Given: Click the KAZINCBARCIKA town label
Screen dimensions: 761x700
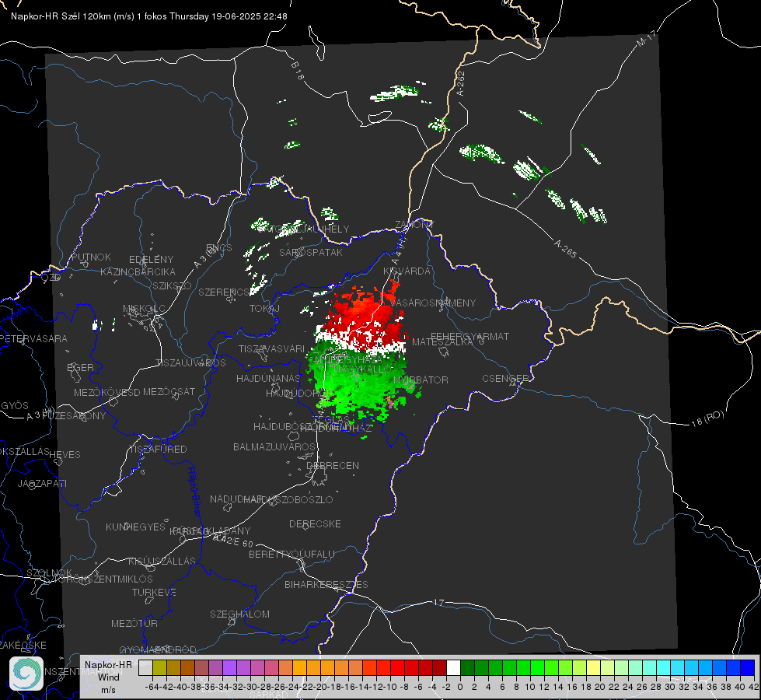Looking at the screenshot, I should point(138,271).
